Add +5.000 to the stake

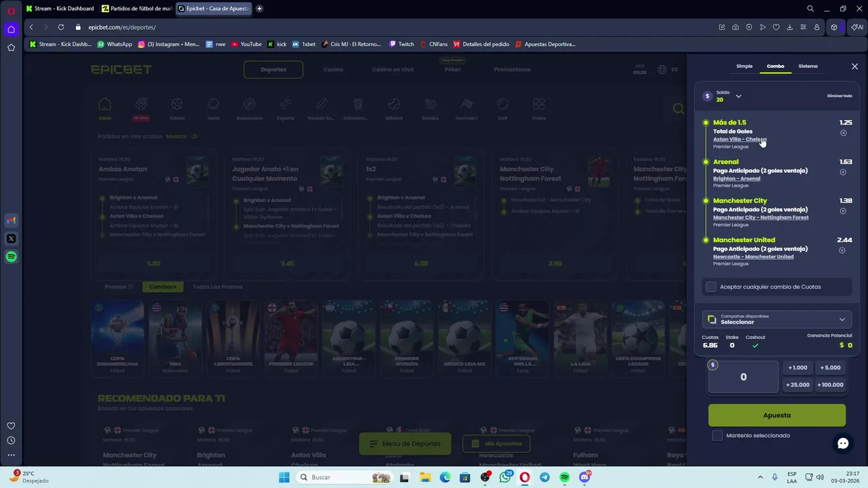(830, 367)
